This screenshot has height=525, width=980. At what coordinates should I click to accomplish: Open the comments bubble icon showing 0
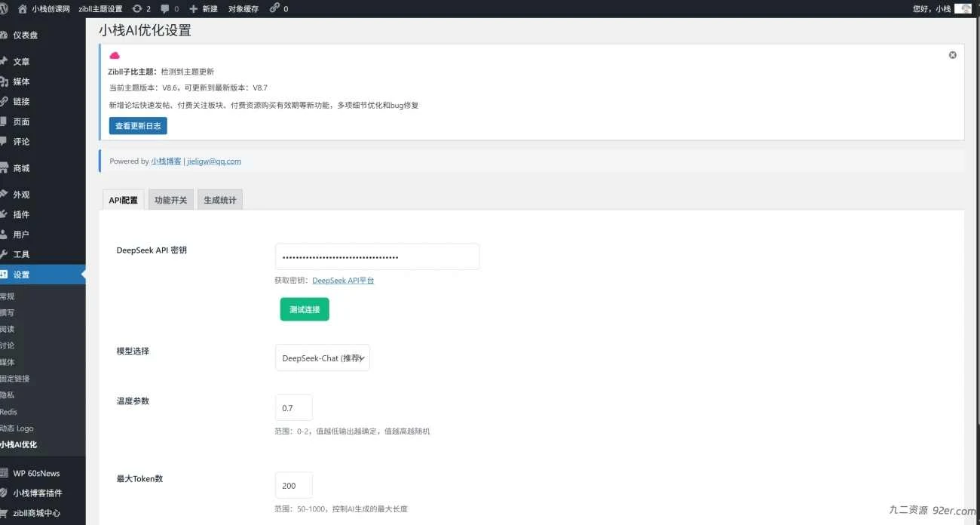[x=170, y=9]
